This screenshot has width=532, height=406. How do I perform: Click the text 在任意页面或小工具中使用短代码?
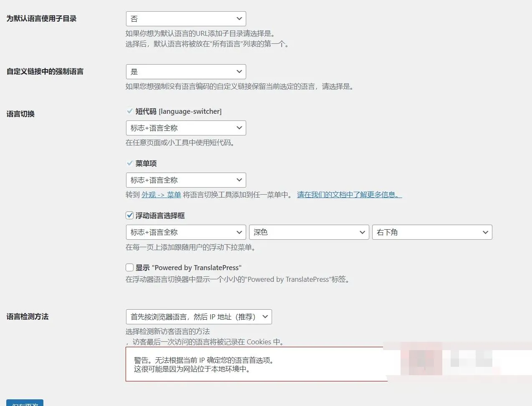click(180, 143)
